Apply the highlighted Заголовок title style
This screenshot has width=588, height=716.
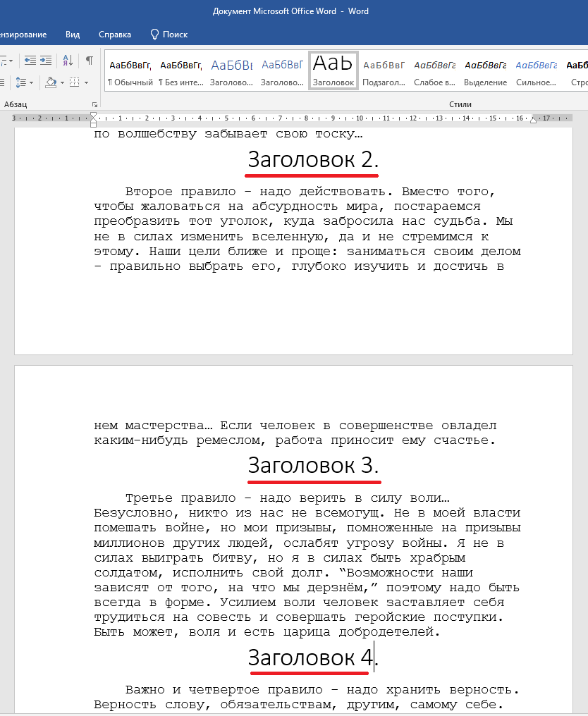click(x=333, y=70)
